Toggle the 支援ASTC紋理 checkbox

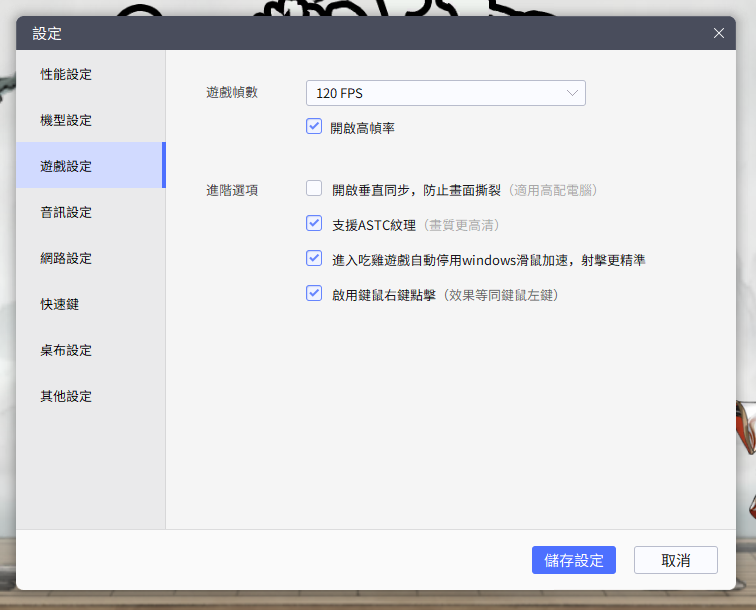[314, 223]
